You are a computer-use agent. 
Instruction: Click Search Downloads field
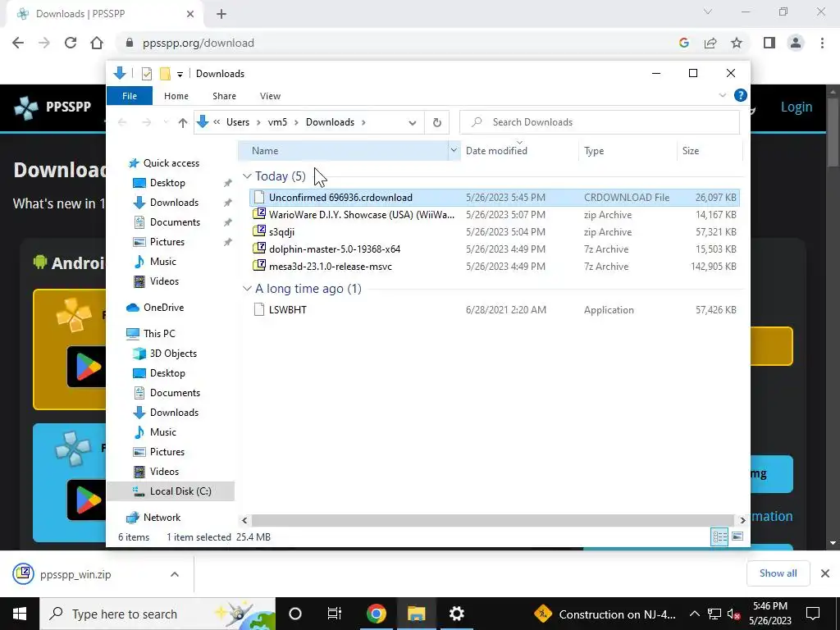click(x=600, y=122)
